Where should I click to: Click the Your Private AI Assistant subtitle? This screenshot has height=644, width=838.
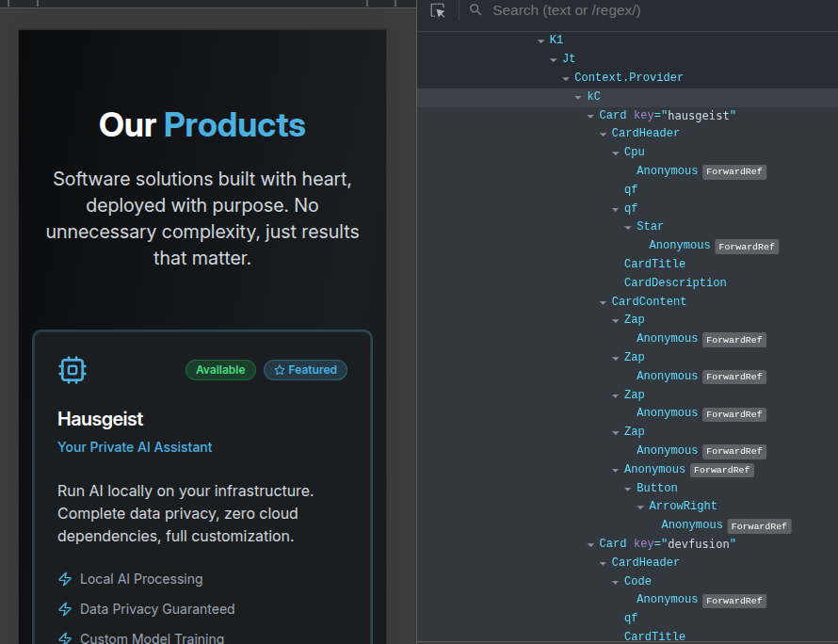[x=135, y=447]
